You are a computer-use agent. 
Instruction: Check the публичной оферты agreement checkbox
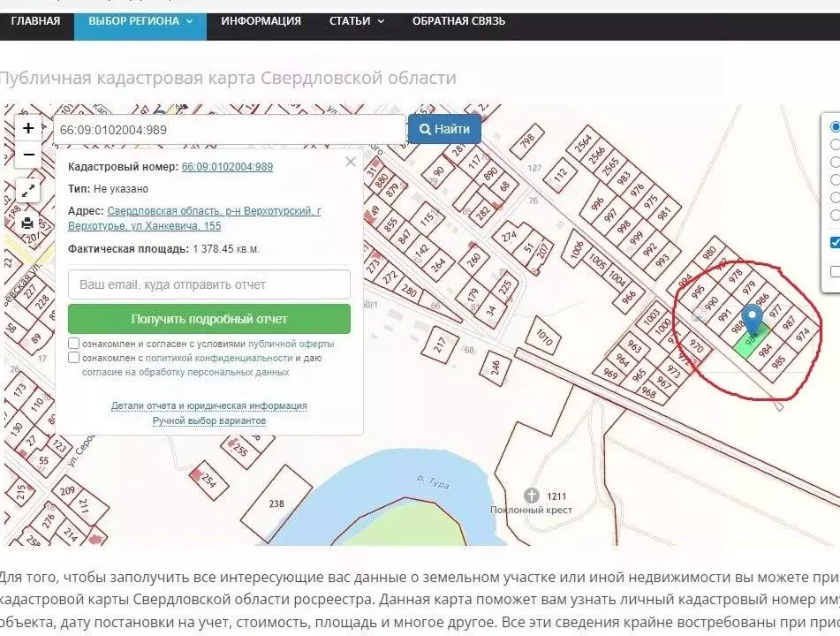click(x=74, y=344)
